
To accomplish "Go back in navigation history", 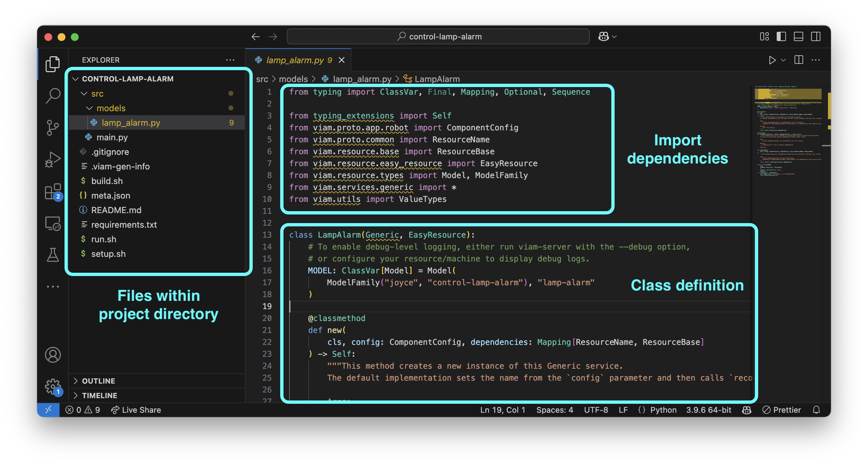I will coord(256,36).
